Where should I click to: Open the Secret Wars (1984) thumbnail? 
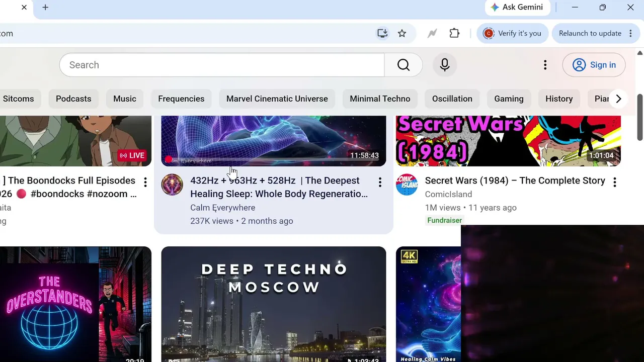tap(508, 141)
